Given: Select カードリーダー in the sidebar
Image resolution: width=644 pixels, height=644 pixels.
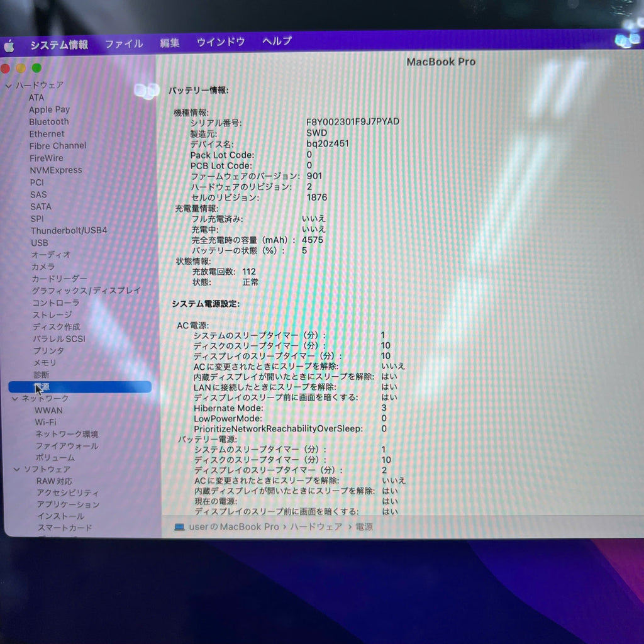Looking at the screenshot, I should (x=59, y=279).
